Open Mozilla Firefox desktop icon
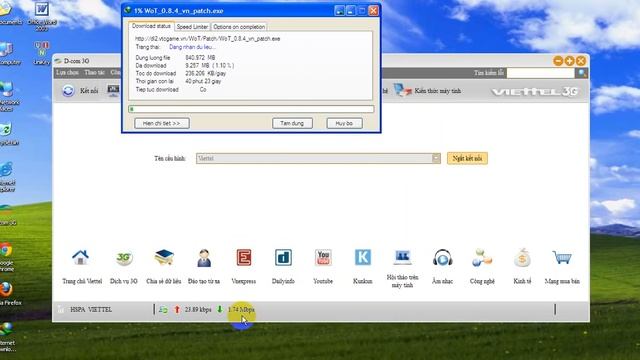This screenshot has width=640, height=360. (x=6, y=289)
